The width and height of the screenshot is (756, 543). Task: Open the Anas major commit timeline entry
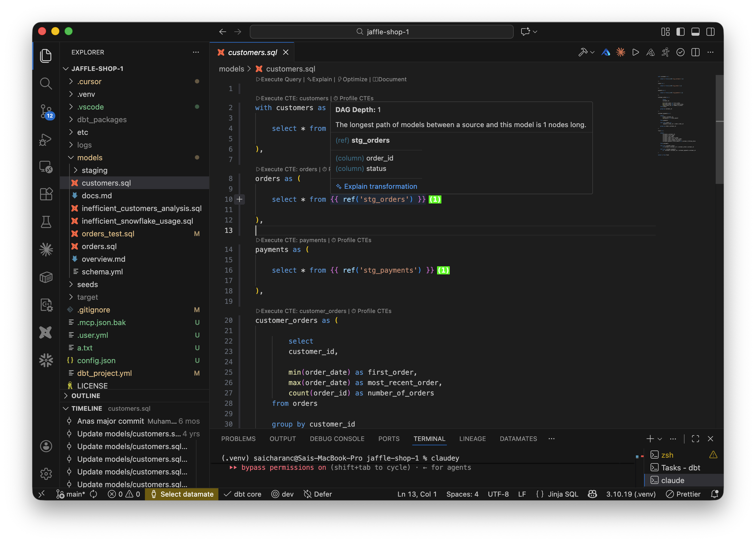(x=135, y=421)
